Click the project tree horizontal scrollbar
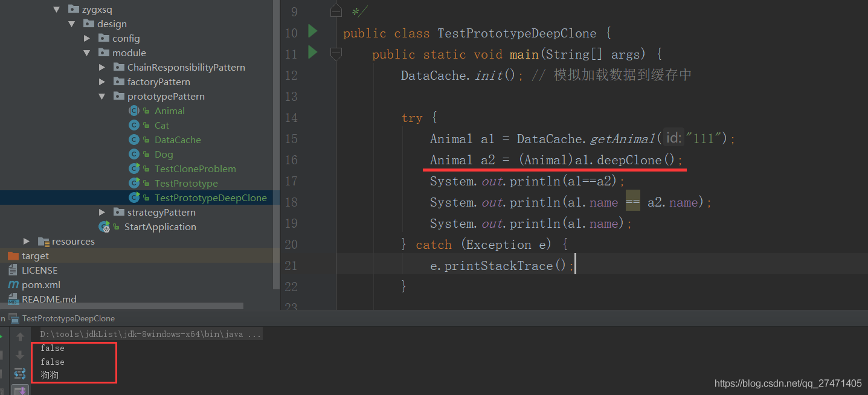Screen dimensions: 868x395 point(121,306)
